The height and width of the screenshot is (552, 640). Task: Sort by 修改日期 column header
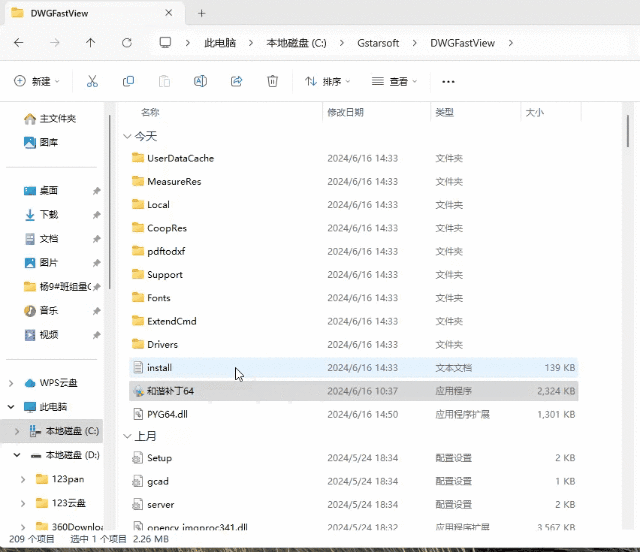click(x=345, y=112)
